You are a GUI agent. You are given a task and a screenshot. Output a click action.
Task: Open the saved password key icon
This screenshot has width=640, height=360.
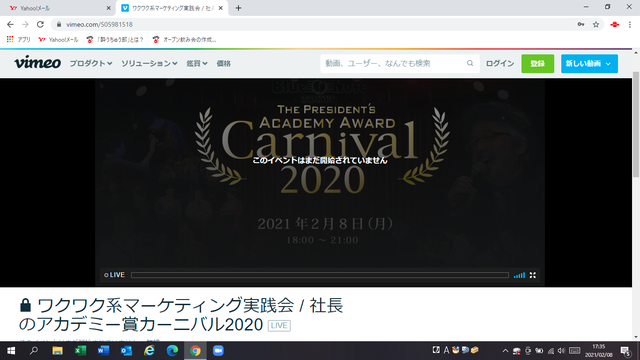581,24
